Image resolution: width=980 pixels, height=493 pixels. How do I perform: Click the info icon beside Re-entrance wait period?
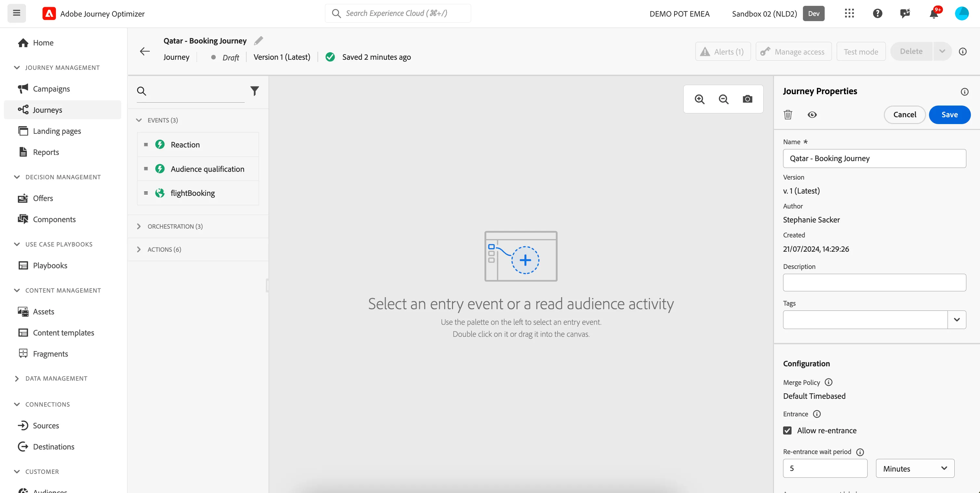point(860,452)
